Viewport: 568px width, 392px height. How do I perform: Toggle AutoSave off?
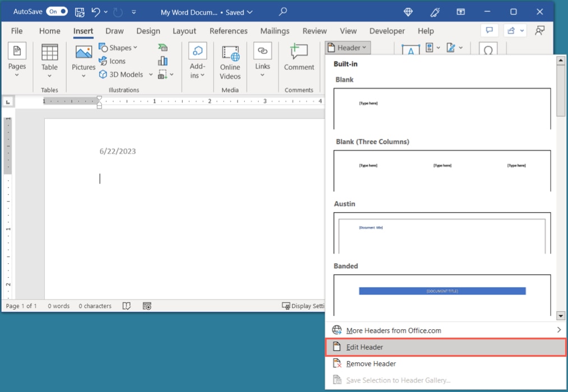[56, 11]
